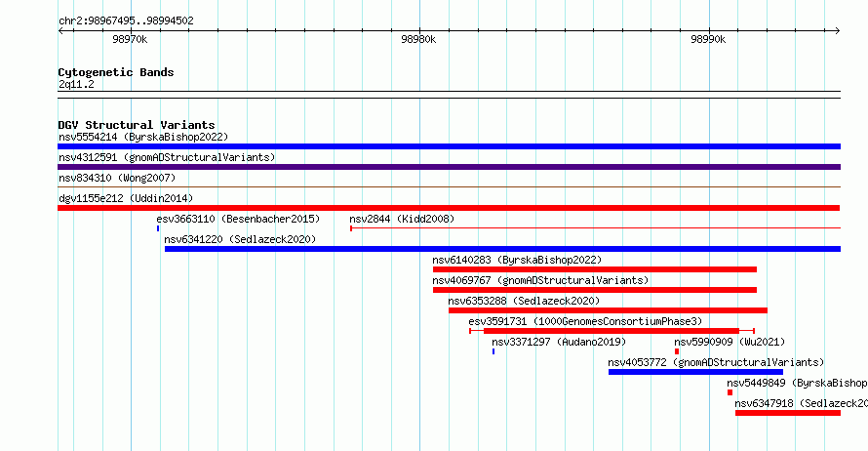Image resolution: width=868 pixels, height=451 pixels.
Task: Click the small blue nsv3371297 marker
Action: pyautogui.click(x=493, y=351)
